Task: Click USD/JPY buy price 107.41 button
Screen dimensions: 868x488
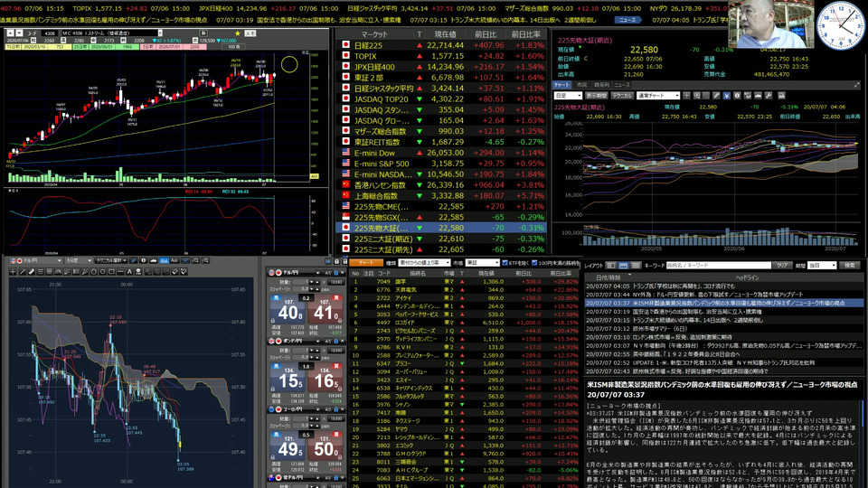Action: [325, 310]
